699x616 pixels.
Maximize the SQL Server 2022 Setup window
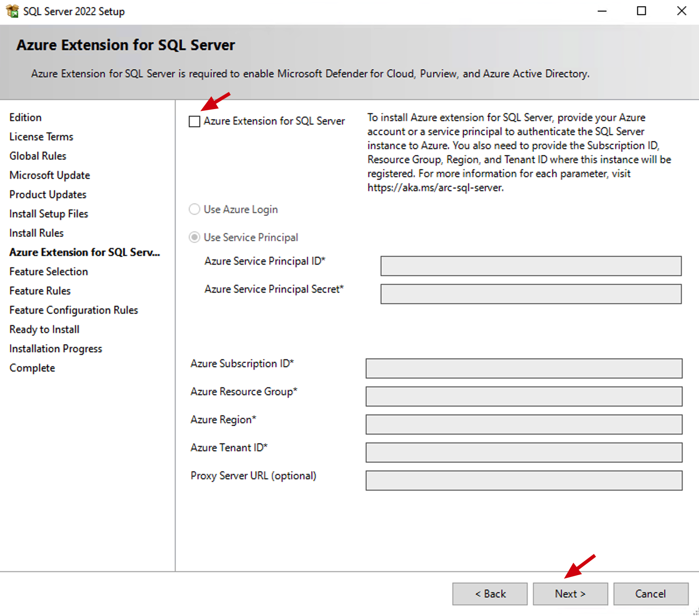click(642, 11)
